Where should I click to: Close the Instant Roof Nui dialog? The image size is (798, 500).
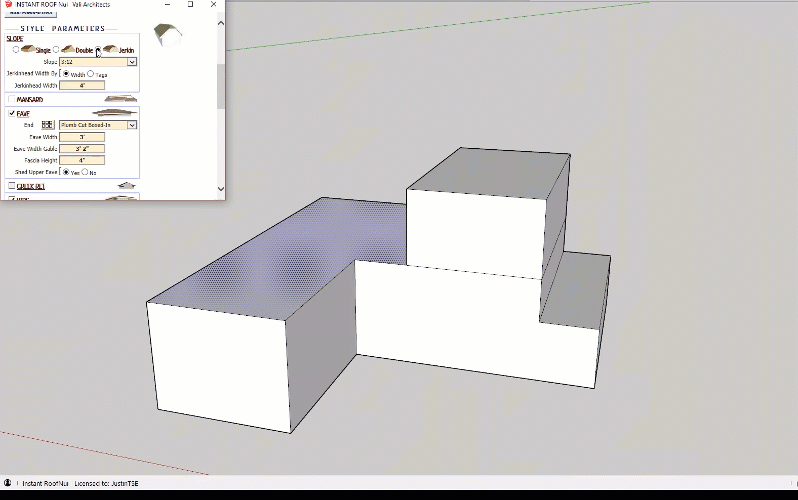click(213, 4)
